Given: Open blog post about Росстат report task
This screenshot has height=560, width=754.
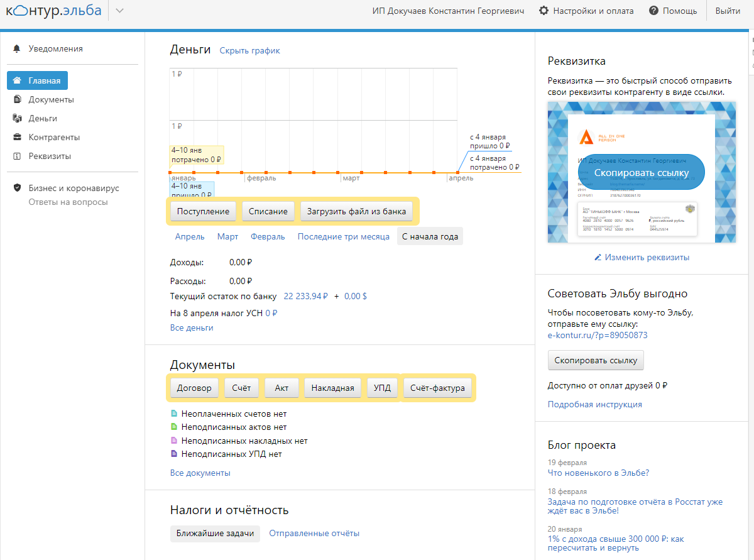Looking at the screenshot, I should [635, 507].
